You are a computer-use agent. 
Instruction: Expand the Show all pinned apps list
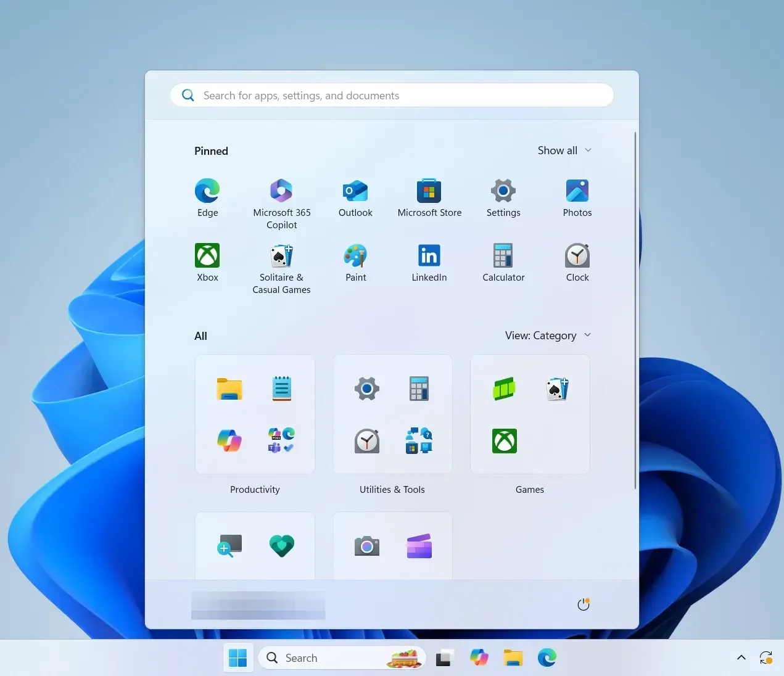pyautogui.click(x=564, y=150)
